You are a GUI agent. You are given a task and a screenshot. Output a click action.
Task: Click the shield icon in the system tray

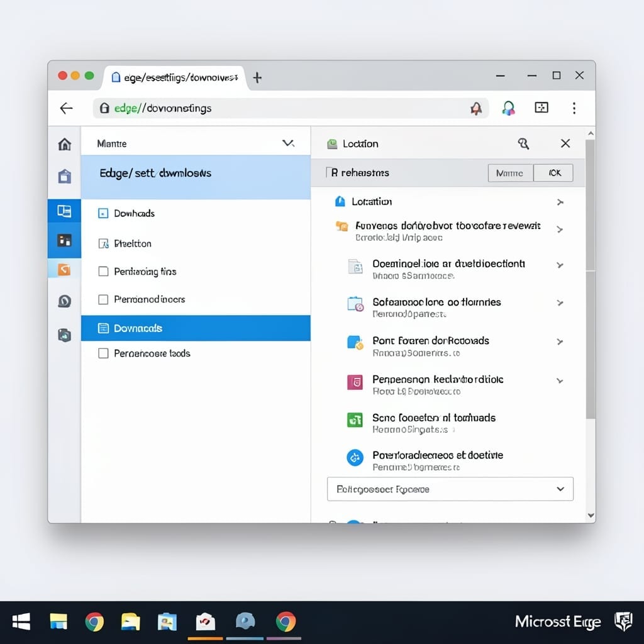click(623, 621)
